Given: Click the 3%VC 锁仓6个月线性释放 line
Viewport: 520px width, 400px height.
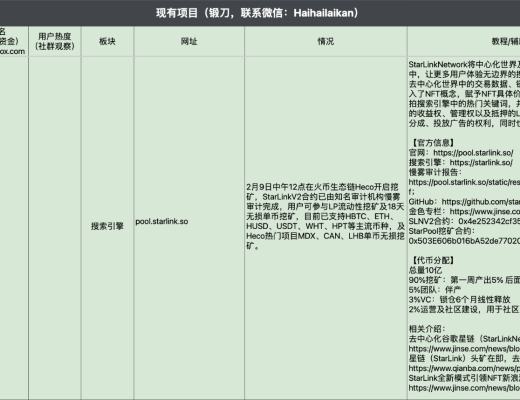Looking at the screenshot, I should pyautogui.click(x=460, y=300).
